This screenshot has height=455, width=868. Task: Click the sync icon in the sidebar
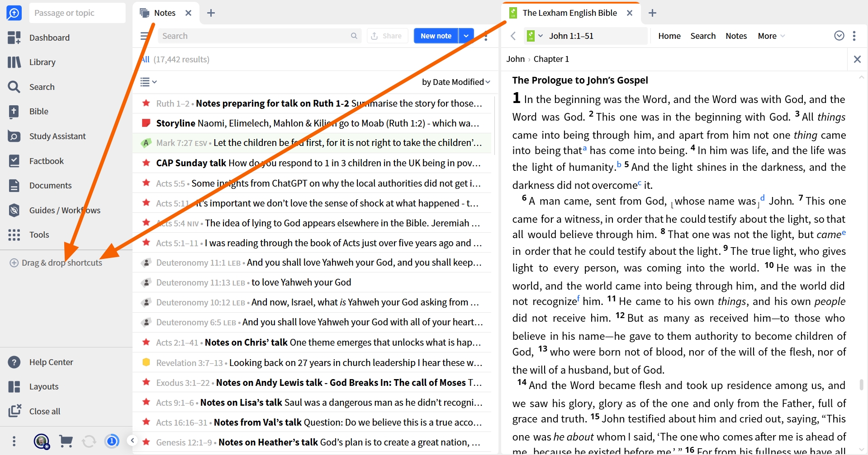tap(89, 441)
